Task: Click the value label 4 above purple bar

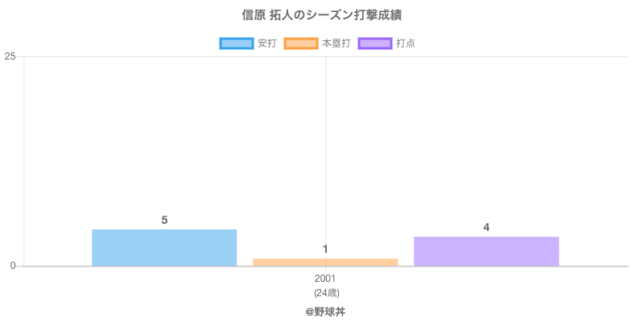Action: coord(486,227)
